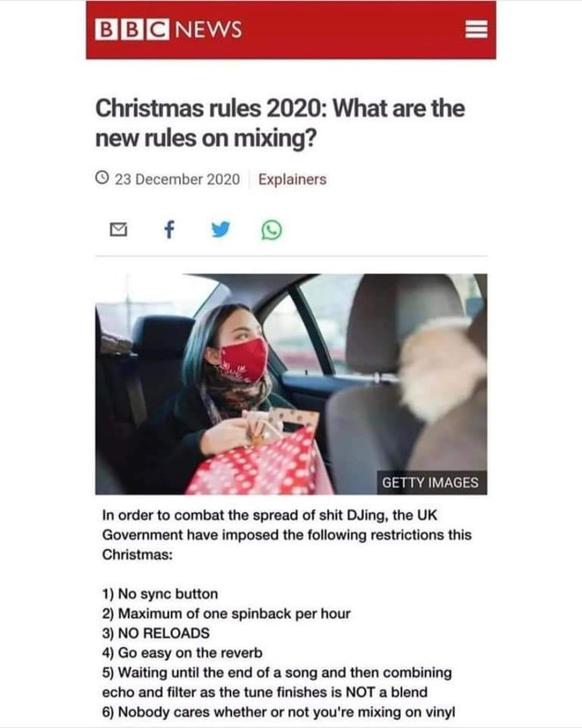Click the red BBC header bar

[x=291, y=30]
